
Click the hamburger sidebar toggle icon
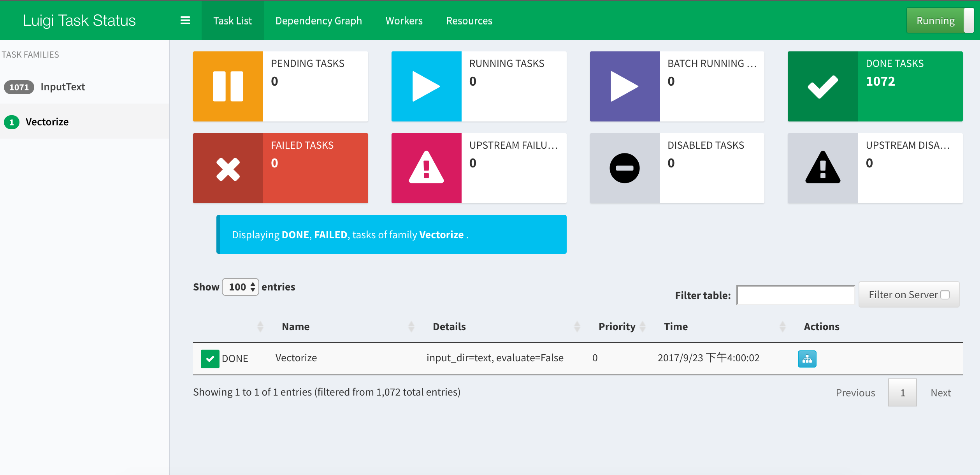(x=185, y=20)
